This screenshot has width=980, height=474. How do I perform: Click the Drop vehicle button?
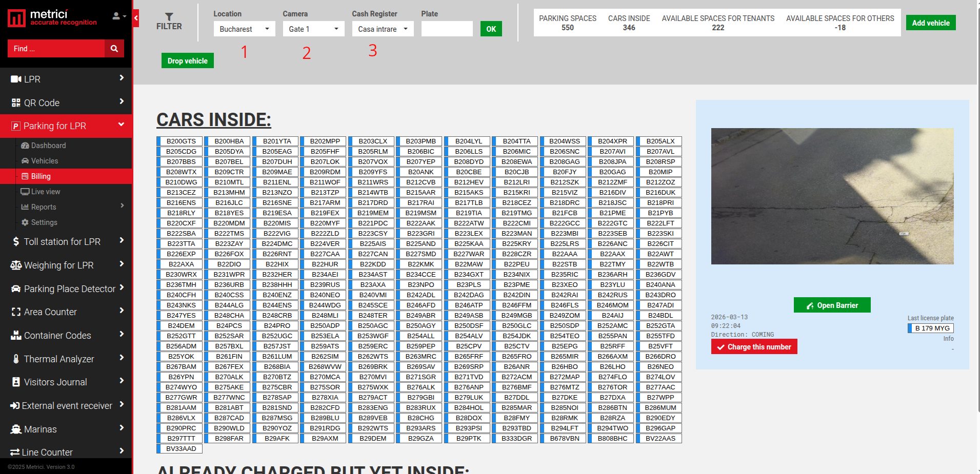187,60
